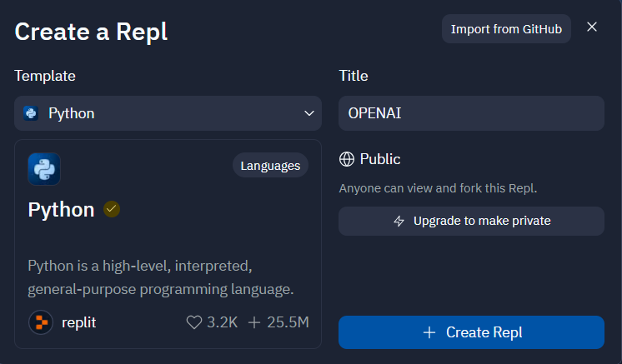Close the Create a Repl dialog
The height and width of the screenshot is (364, 622).
[592, 27]
